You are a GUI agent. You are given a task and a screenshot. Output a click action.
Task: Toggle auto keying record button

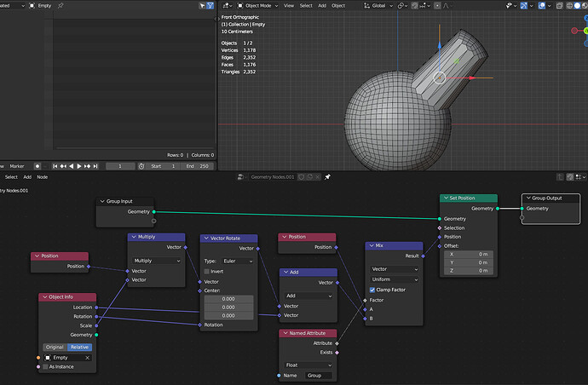tap(37, 166)
